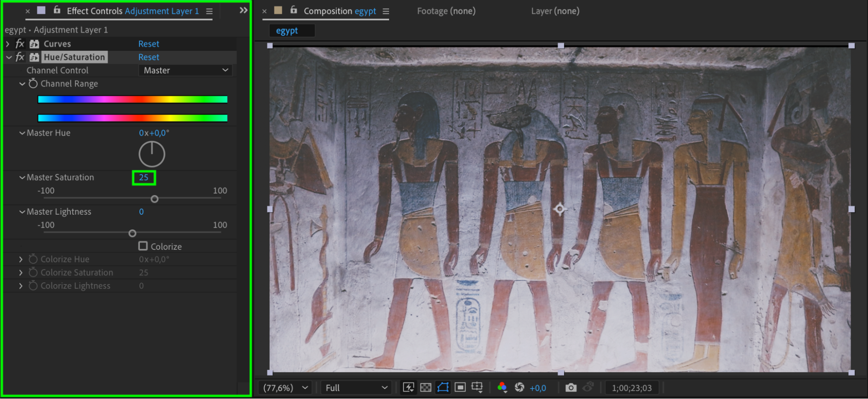Open the Full resolution dropdown
This screenshot has width=868, height=399.
(356, 388)
